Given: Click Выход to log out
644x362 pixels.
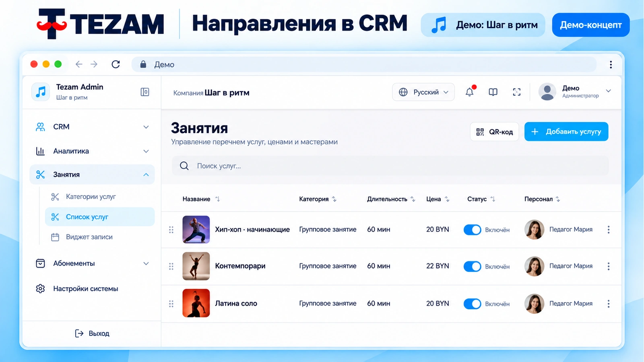Looking at the screenshot, I should 92,333.
